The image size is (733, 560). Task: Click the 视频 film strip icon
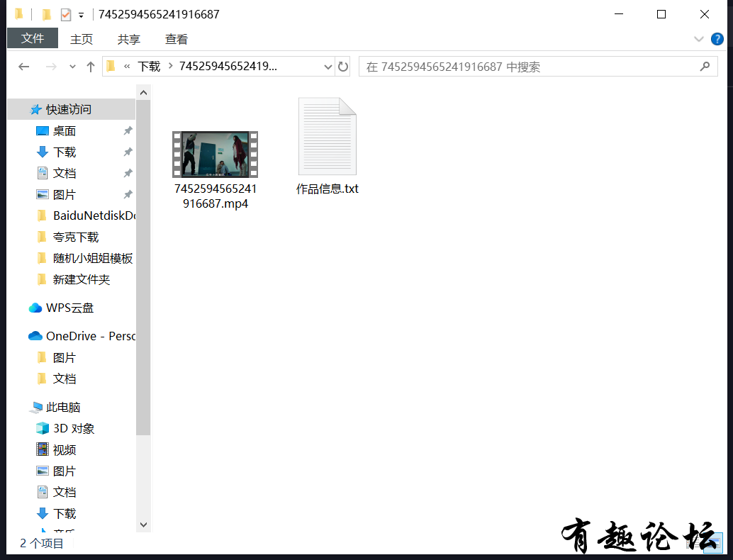click(x=42, y=449)
